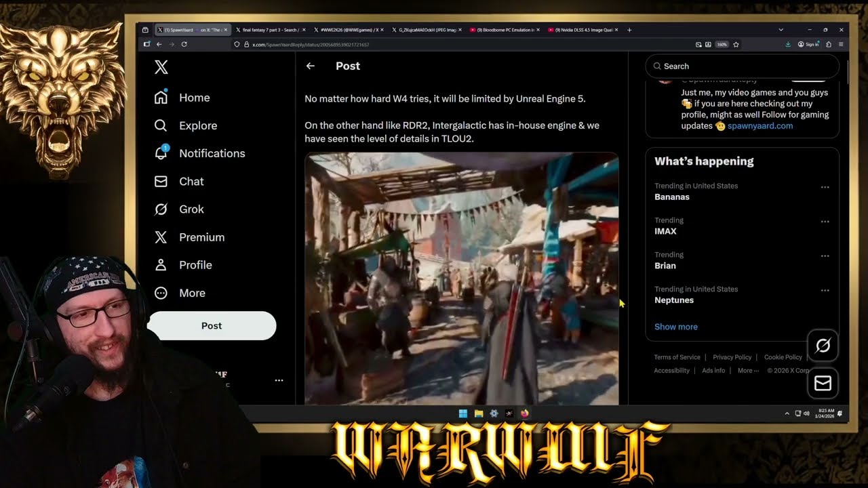Open the More circle icon in sidebar
Screen dimensions: 868x488
(161, 293)
